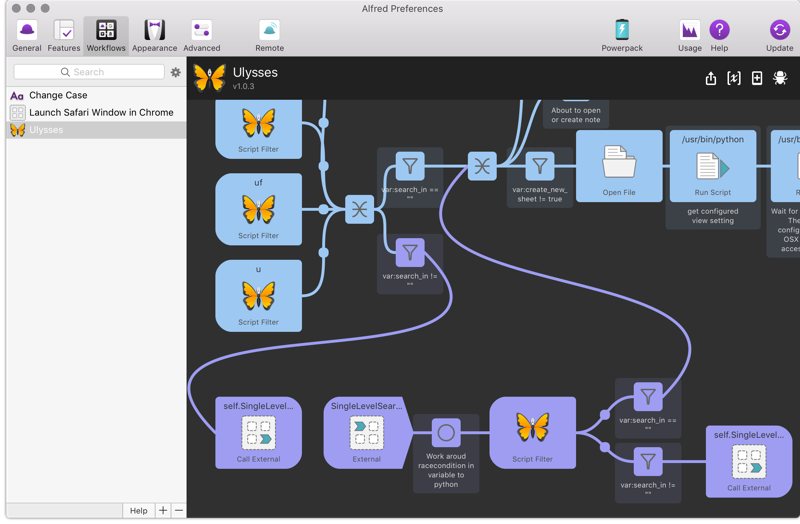Remove workflow with the minus button
This screenshot has height=524, width=800.
click(179, 510)
